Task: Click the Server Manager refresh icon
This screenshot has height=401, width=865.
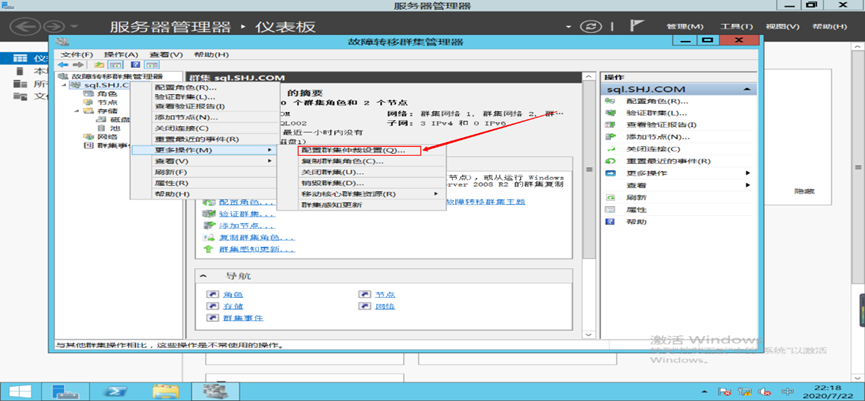Action: click(x=591, y=26)
